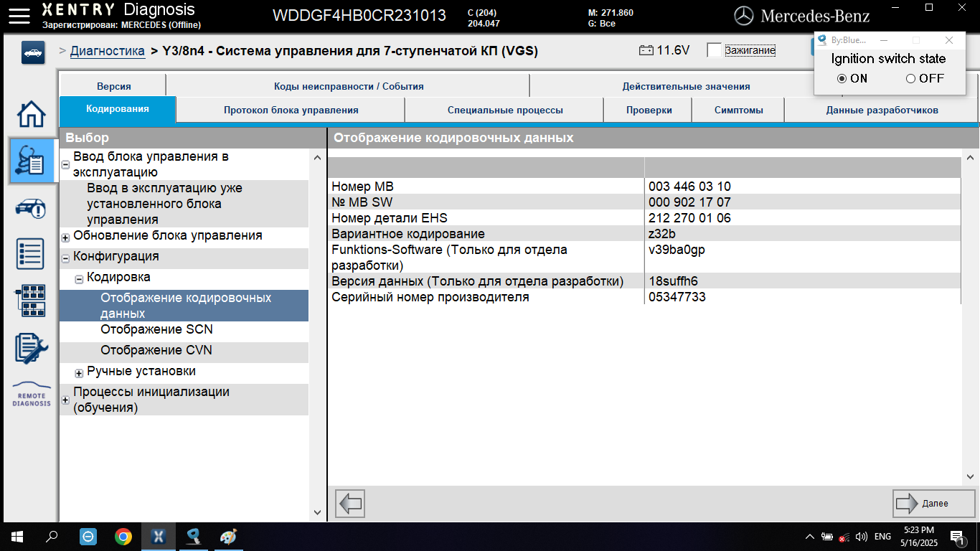This screenshot has width=980, height=551.
Task: Select Ввод в эксплуатацию уже установленного блока
Action: [x=184, y=204]
